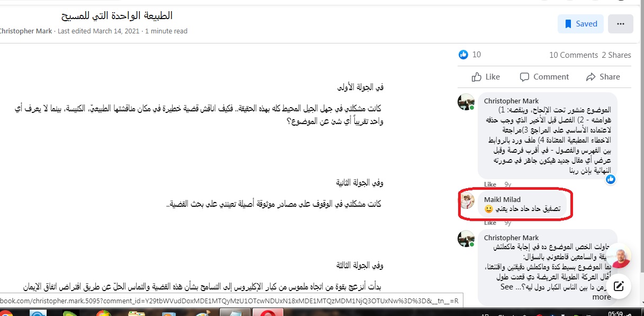Screen dimensions: 644x316
Task: Click the Maikl Milad commenter name
Action: [x=502, y=199]
